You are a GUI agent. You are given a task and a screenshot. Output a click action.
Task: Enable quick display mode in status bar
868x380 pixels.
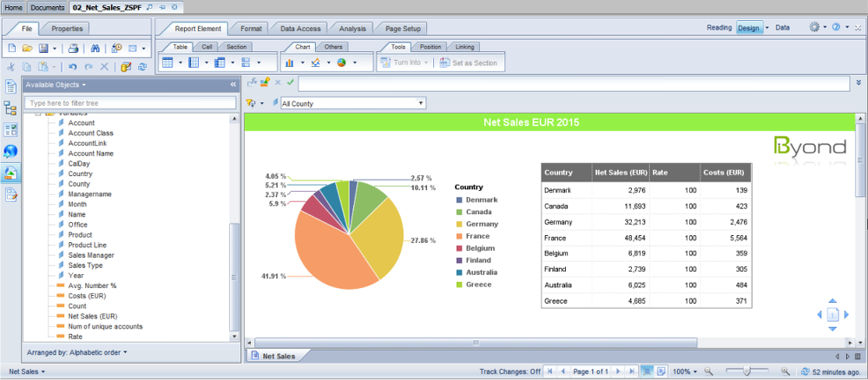click(x=647, y=371)
